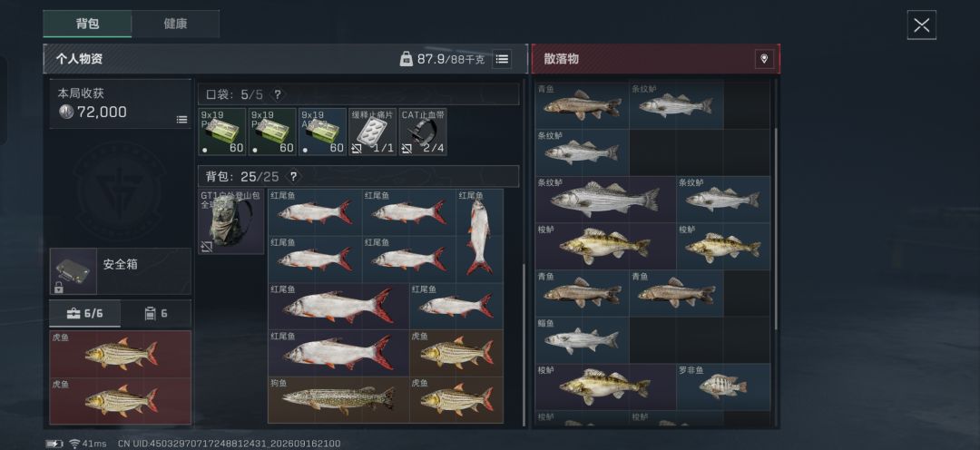The image size is (980, 450).
Task: Click the bound-item icon on CAT止血带
Action: tap(407, 149)
